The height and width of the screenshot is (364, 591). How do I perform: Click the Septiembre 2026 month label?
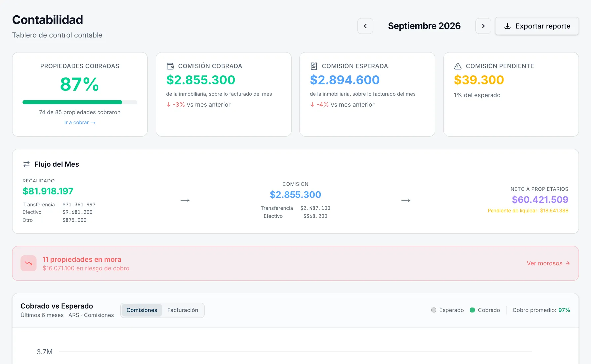coord(424,26)
